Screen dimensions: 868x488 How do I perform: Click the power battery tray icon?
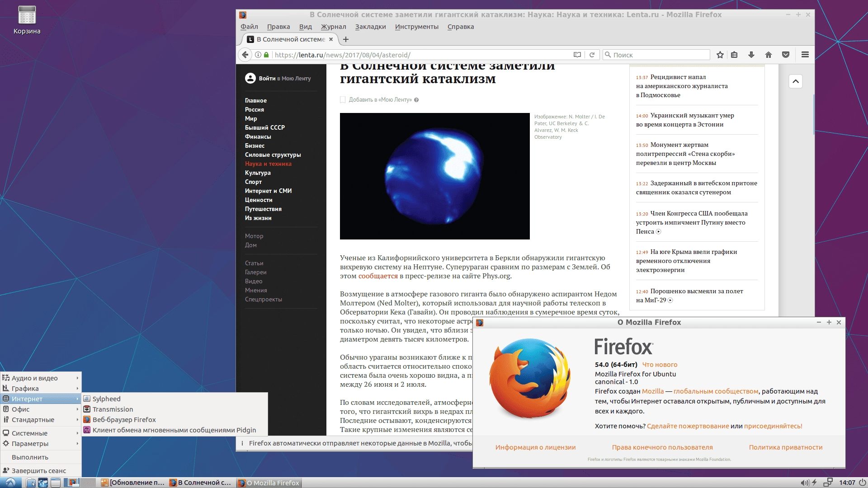815,483
